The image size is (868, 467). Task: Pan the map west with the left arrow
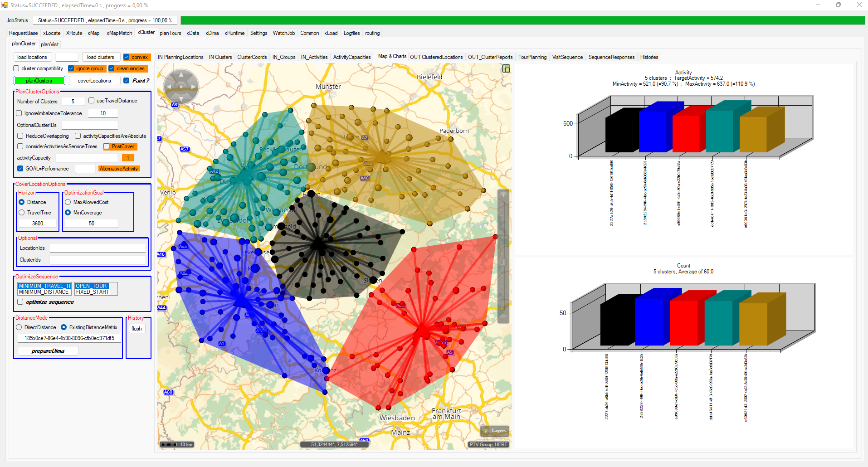169,87
